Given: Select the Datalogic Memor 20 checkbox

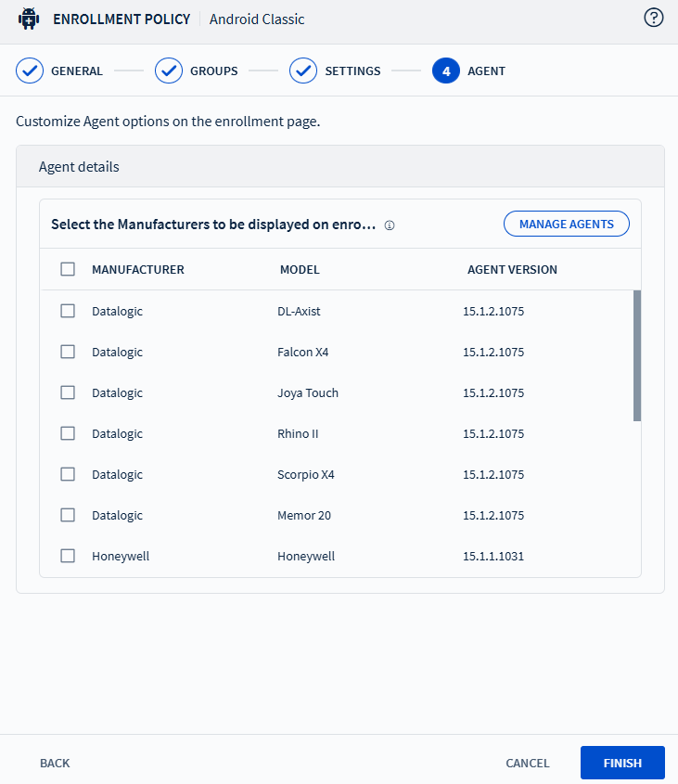Looking at the screenshot, I should [68, 515].
